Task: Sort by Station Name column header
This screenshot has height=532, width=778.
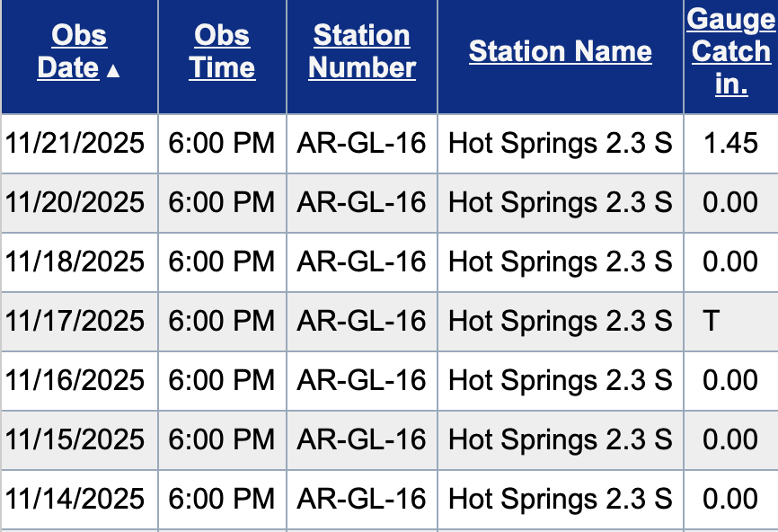Action: 561,51
